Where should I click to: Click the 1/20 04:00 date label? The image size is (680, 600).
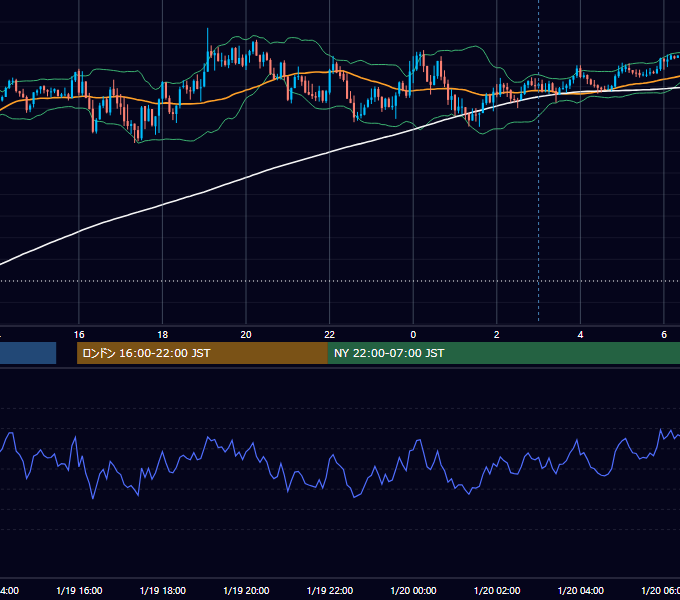[x=581, y=590]
